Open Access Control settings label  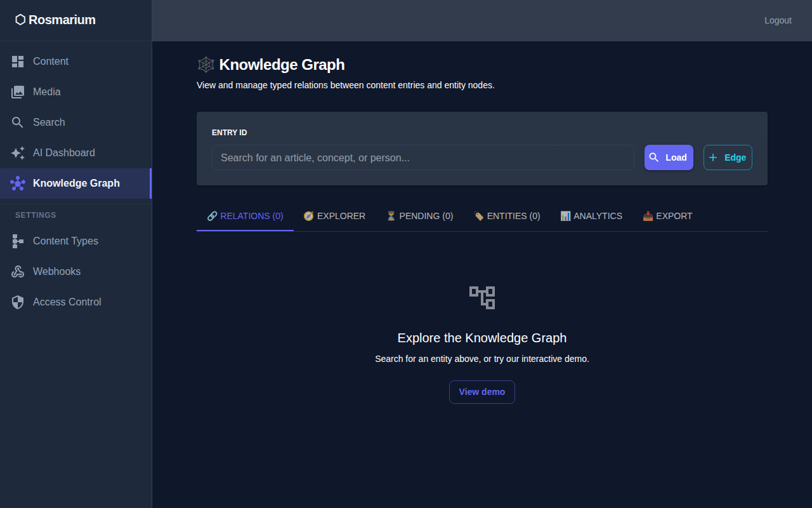tap(67, 302)
